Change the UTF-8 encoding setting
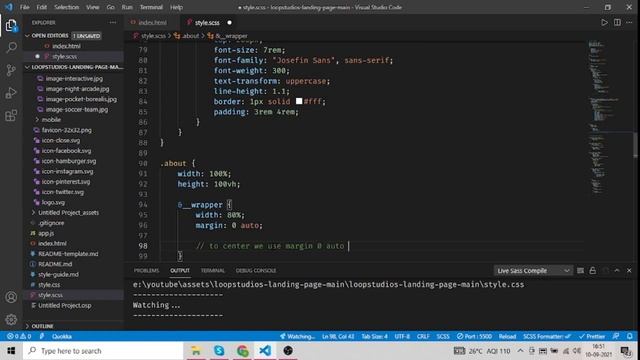 [402, 336]
